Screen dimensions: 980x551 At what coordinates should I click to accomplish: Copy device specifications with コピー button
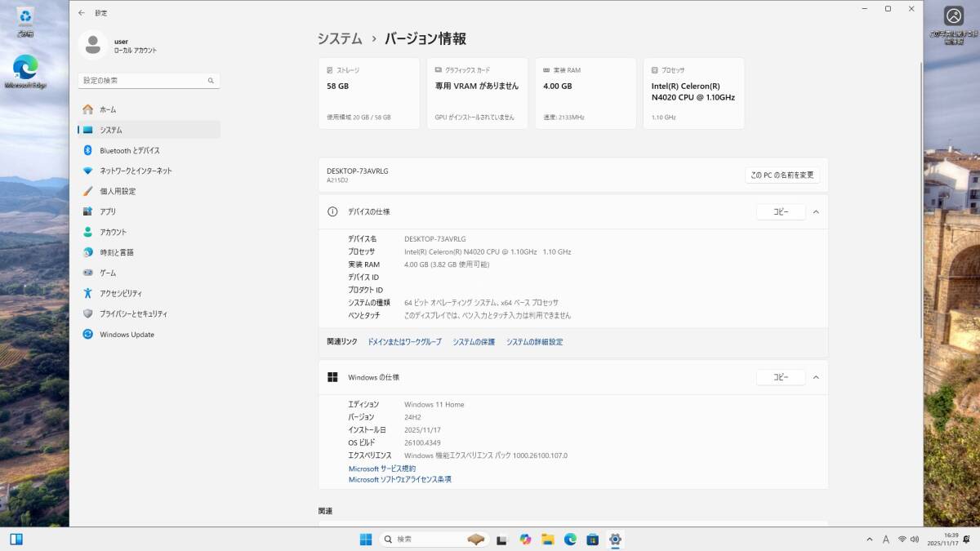pyautogui.click(x=781, y=211)
